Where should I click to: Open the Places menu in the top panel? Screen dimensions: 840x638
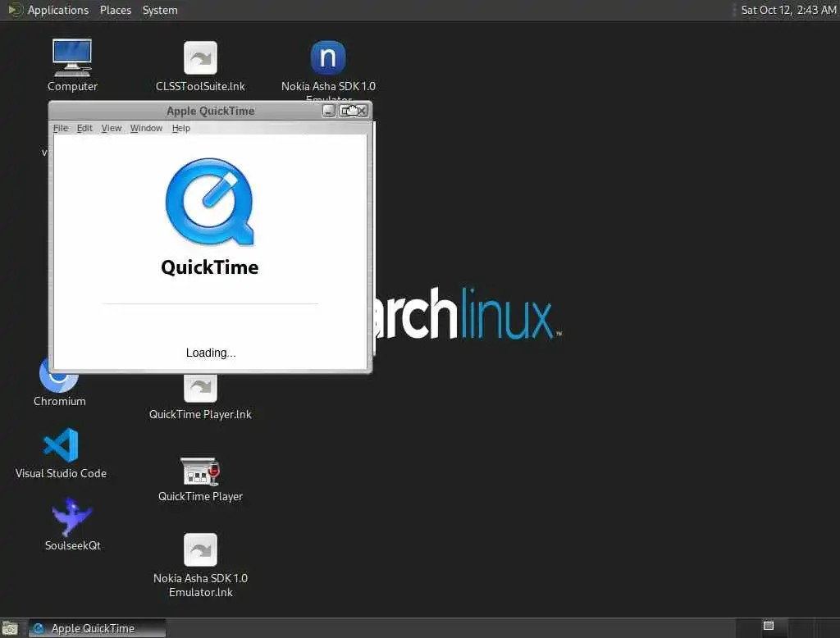coord(115,10)
